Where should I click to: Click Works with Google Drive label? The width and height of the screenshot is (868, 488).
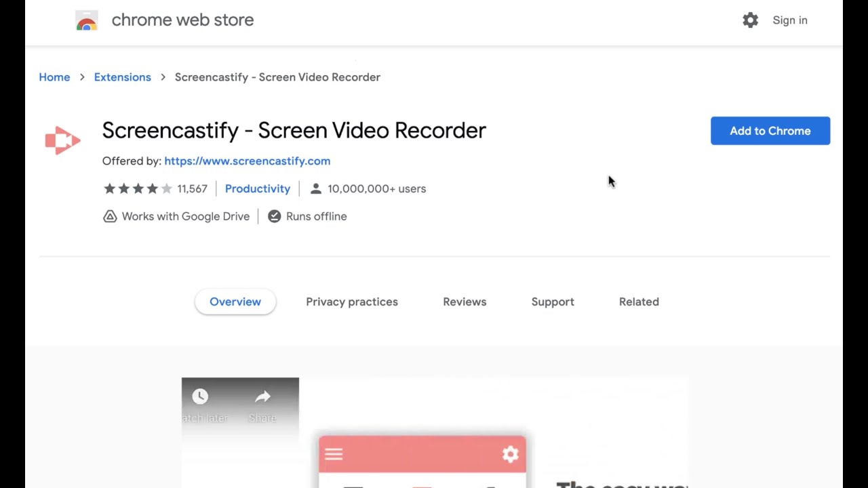click(186, 216)
